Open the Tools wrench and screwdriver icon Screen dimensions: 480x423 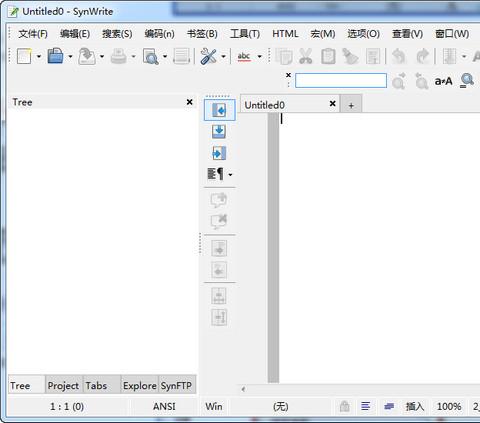point(208,56)
